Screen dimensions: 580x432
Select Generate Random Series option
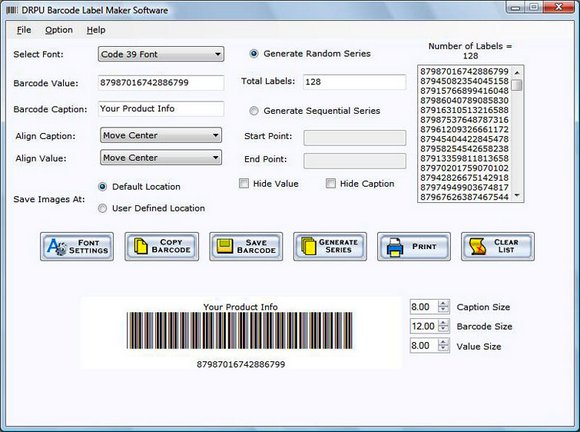coord(254,54)
